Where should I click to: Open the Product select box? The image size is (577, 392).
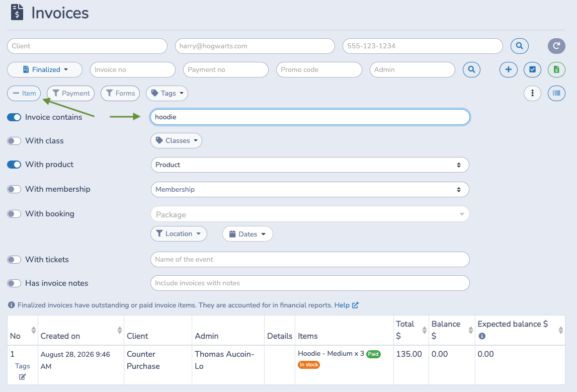310,165
